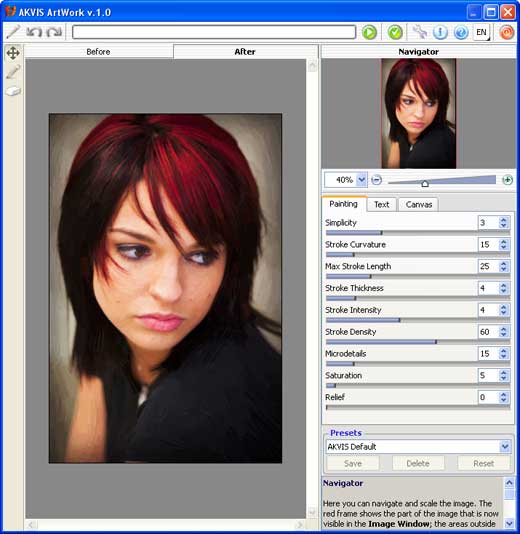520x534 pixels.
Task: Click the orange power icon to exit plugin
Action: pos(506,32)
